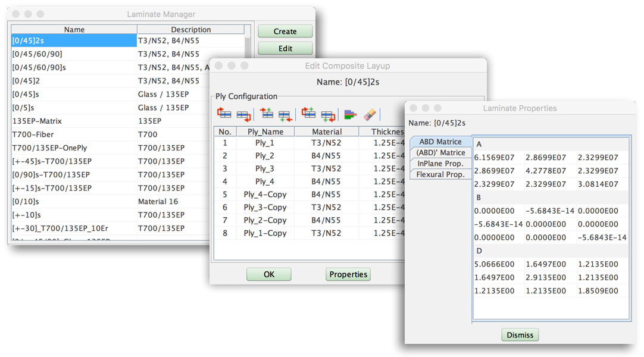This screenshot has width=644, height=357.
Task: Select the InPlane Prop. tab
Action: tap(440, 163)
